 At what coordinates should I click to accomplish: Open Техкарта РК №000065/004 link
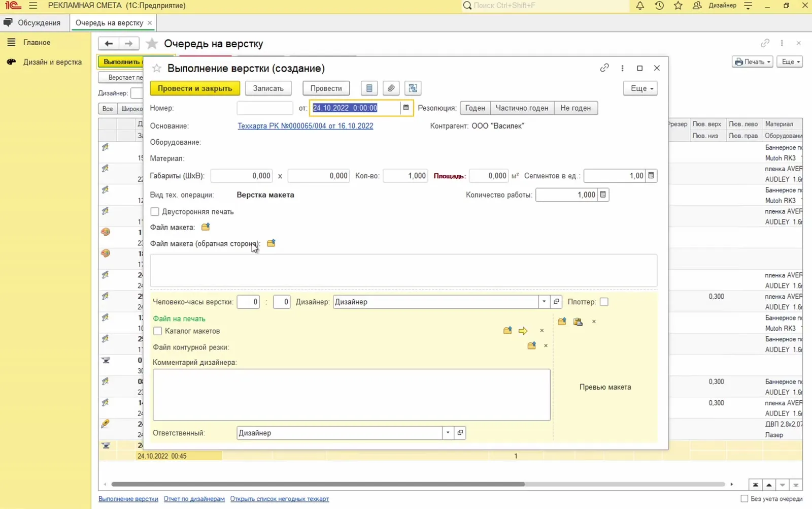click(x=306, y=126)
